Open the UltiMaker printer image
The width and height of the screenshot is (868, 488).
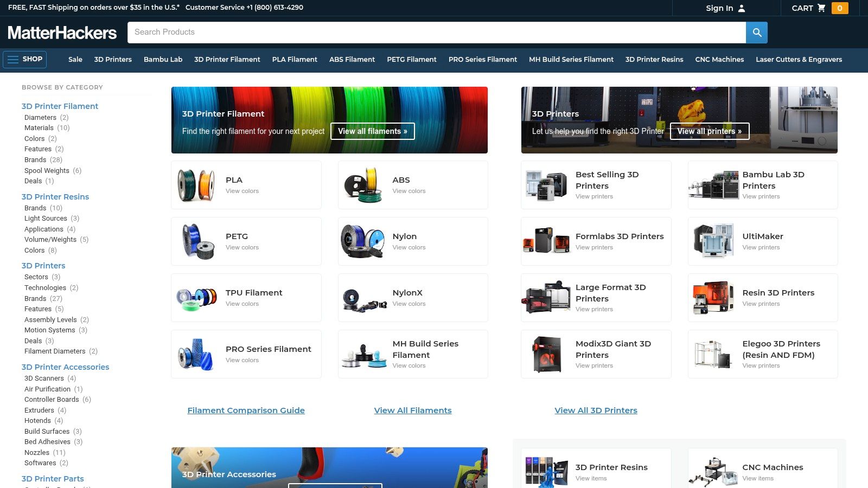713,241
